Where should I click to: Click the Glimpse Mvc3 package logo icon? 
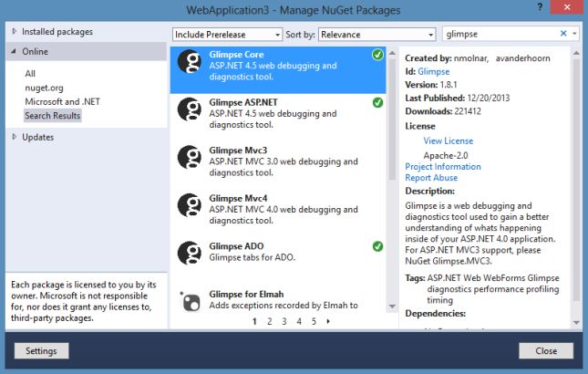click(190, 157)
